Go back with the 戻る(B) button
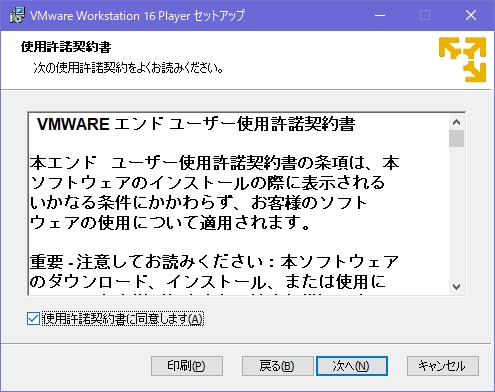Viewport: 495px width, 392px height. 277,366
